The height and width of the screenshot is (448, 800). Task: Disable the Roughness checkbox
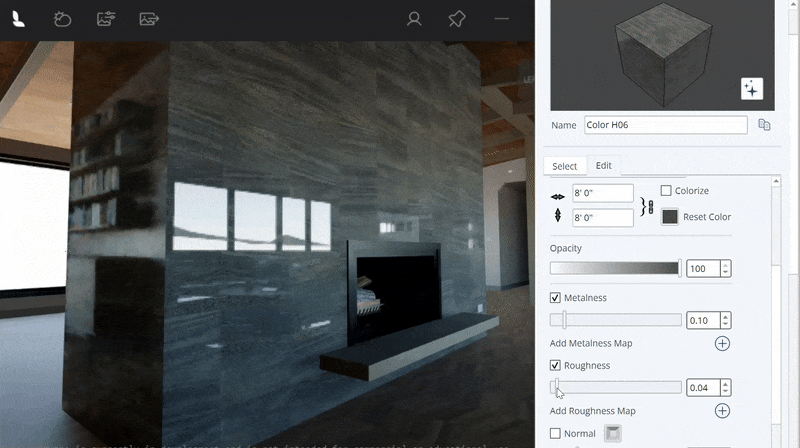(x=556, y=366)
